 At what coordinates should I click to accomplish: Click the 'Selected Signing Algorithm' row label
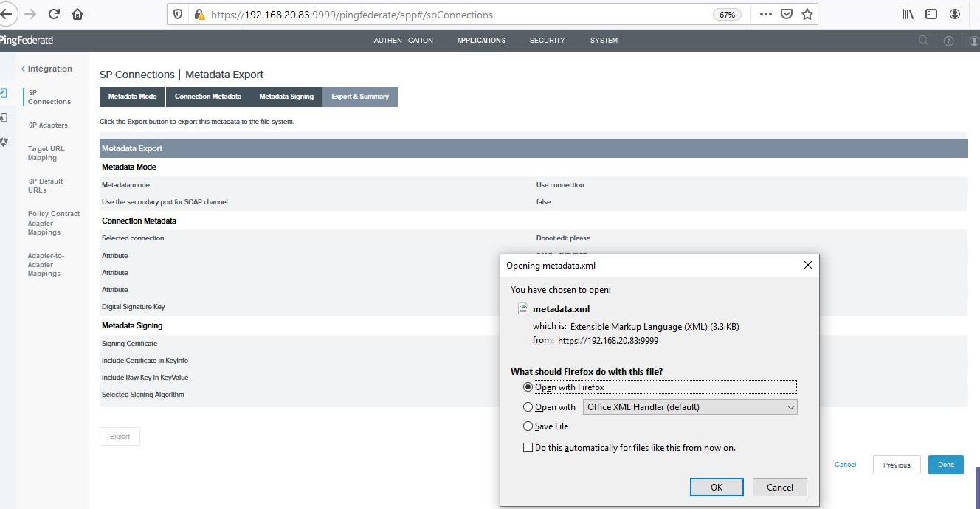[x=143, y=395]
